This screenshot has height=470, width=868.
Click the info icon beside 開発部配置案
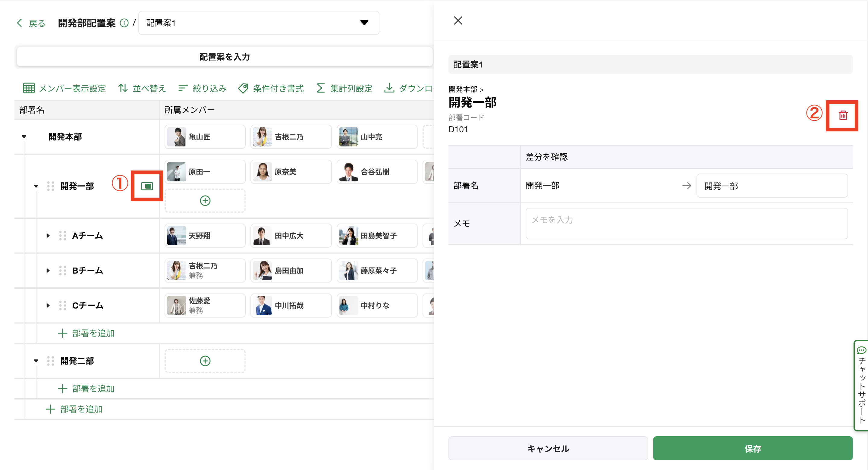[x=124, y=23]
